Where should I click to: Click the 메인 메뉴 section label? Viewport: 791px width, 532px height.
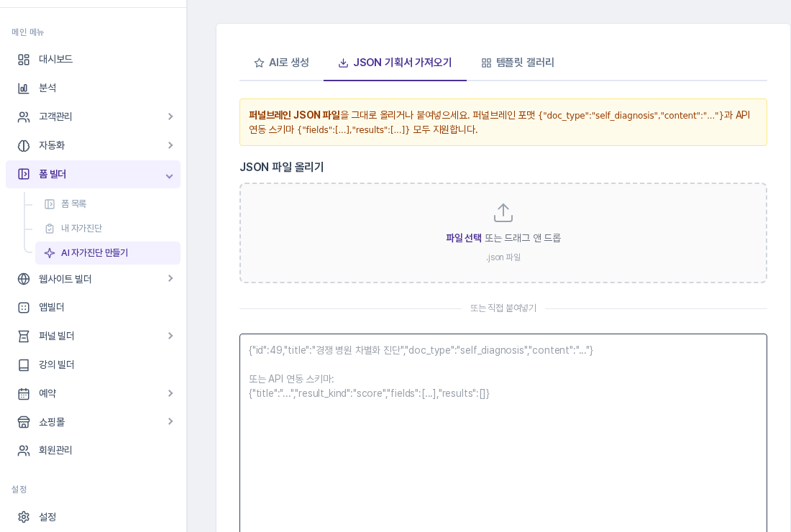pos(28,32)
